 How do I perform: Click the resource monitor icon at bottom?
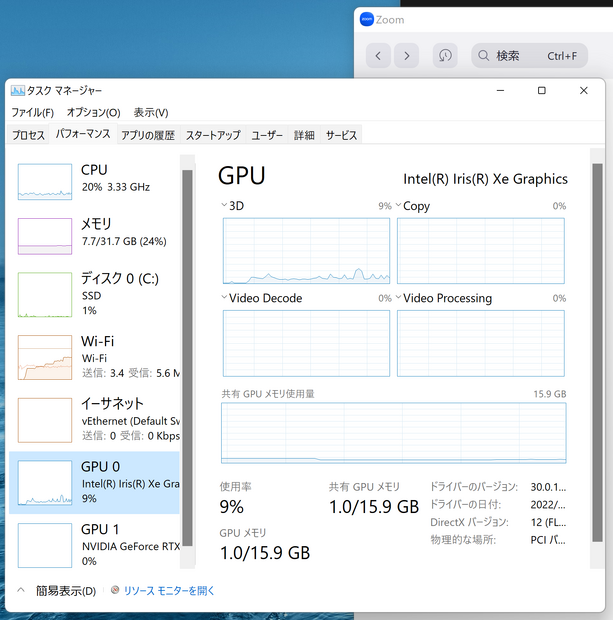[x=115, y=591]
